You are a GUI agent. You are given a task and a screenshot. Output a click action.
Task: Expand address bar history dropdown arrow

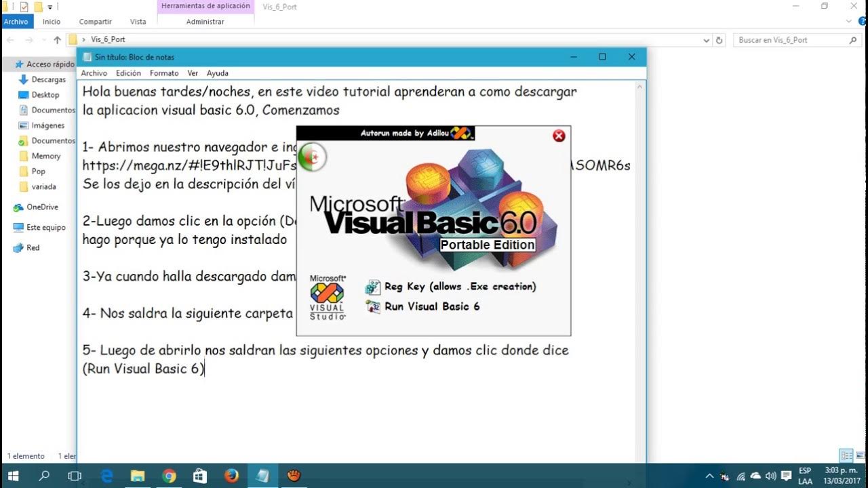coord(706,40)
